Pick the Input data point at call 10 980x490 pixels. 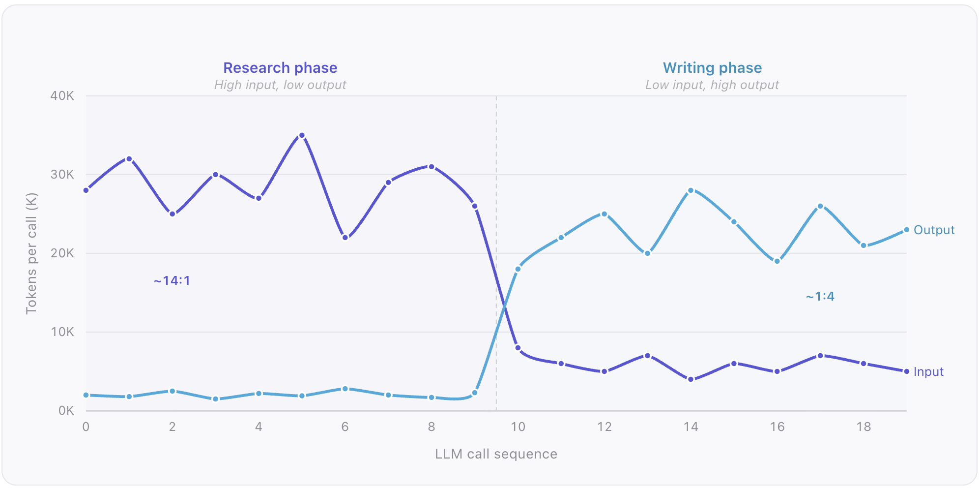pyautogui.click(x=518, y=348)
